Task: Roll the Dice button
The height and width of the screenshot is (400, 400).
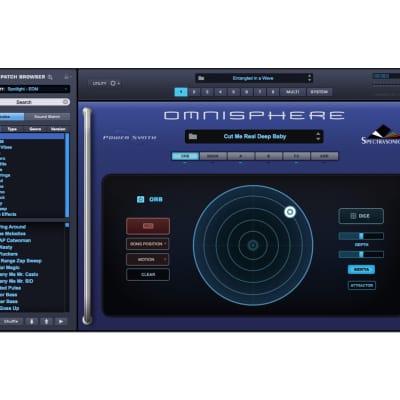Action: tap(361, 216)
